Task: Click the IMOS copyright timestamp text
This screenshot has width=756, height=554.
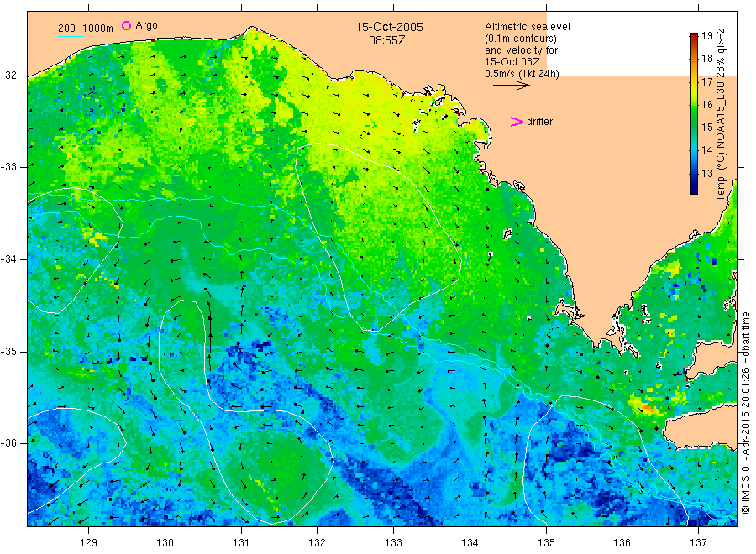Action: 745,412
